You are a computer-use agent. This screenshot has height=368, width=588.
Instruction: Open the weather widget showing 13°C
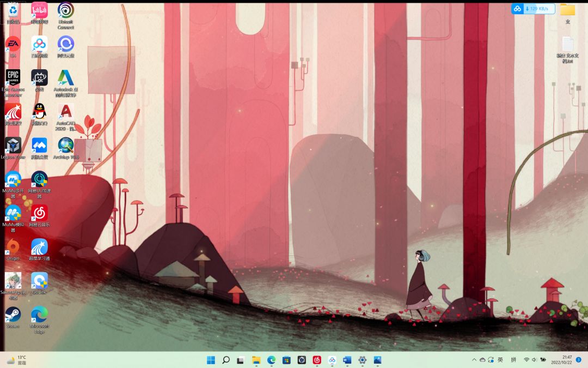16,360
